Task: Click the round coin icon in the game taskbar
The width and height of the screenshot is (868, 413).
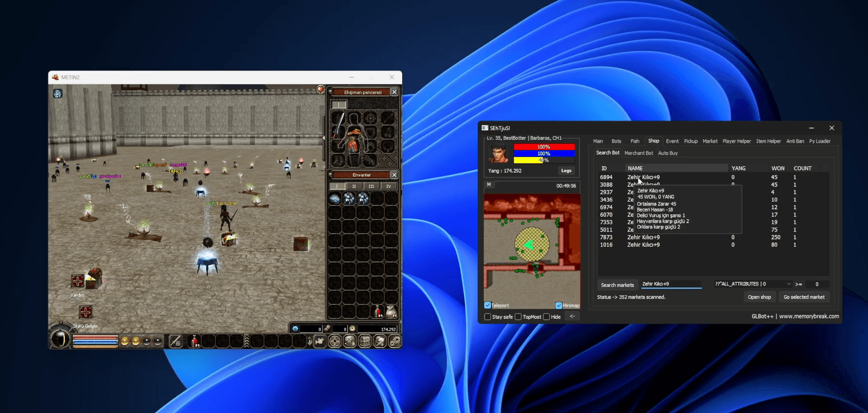Action: 335,341
